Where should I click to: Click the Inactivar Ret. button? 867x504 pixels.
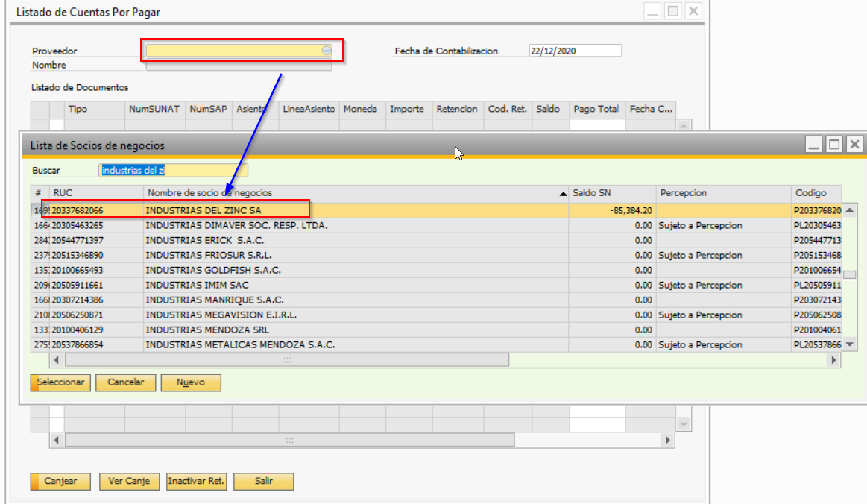[x=196, y=482]
